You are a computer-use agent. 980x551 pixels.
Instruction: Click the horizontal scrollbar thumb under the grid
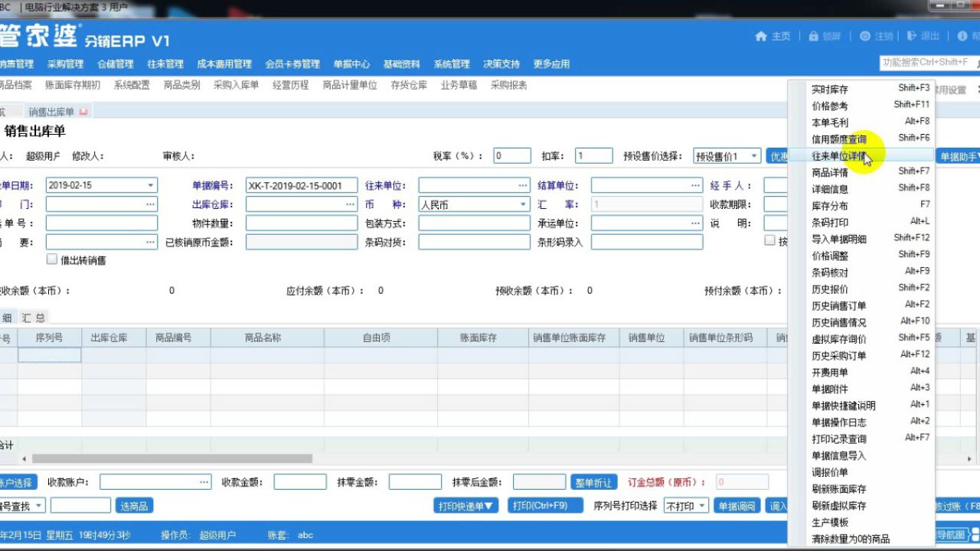[172, 458]
